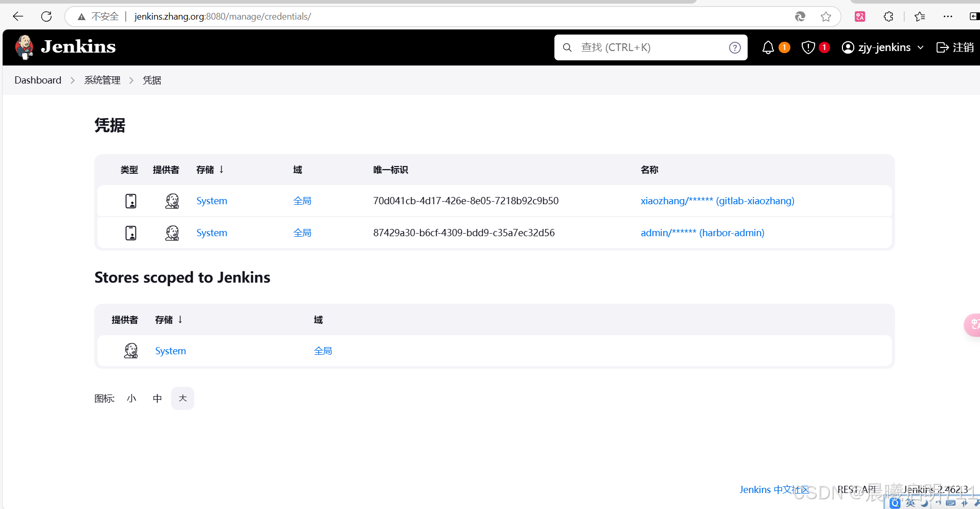Select small icon size 小
The width and height of the screenshot is (980, 509).
click(131, 399)
